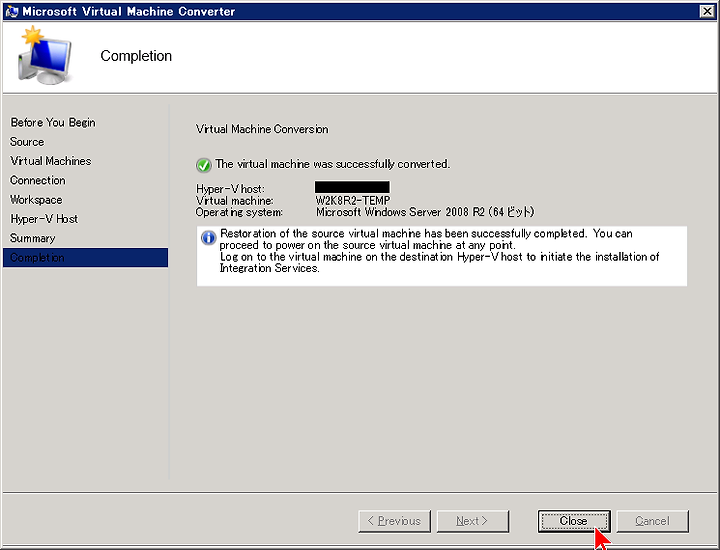The width and height of the screenshot is (720, 550).
Task: Select the Source step in sidebar
Action: pos(27,142)
